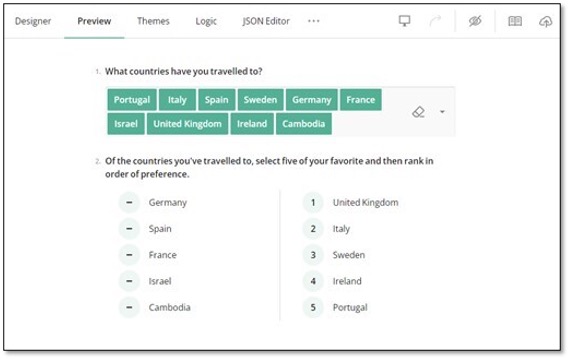Select ranked item Italy text
The image size is (570, 360).
(x=341, y=229)
